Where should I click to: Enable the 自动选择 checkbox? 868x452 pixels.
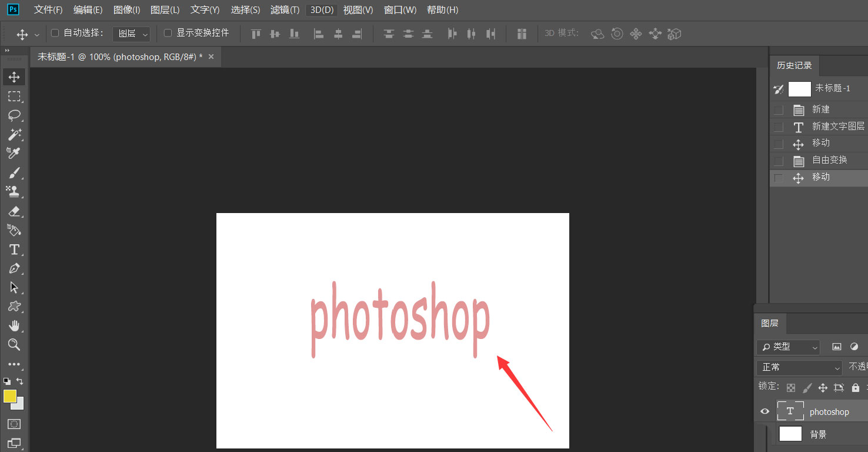click(55, 33)
